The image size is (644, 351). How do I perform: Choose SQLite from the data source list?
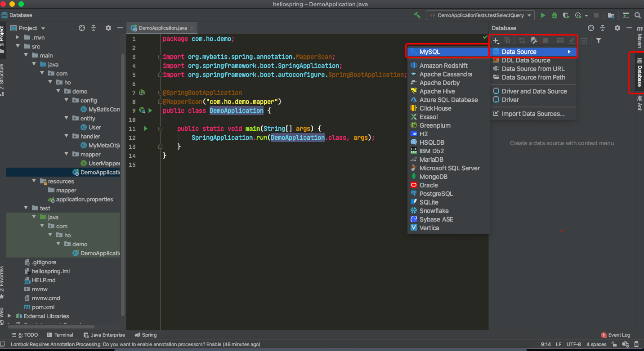coord(447,202)
